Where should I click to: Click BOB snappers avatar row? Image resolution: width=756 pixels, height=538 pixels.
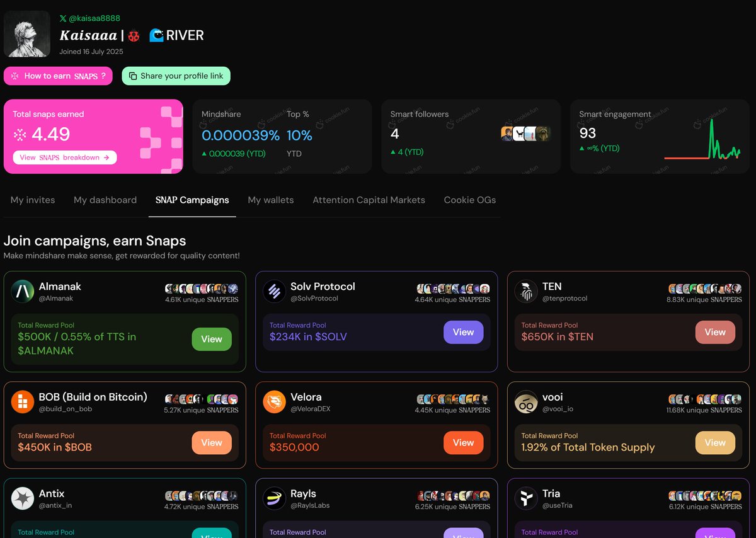click(202, 399)
